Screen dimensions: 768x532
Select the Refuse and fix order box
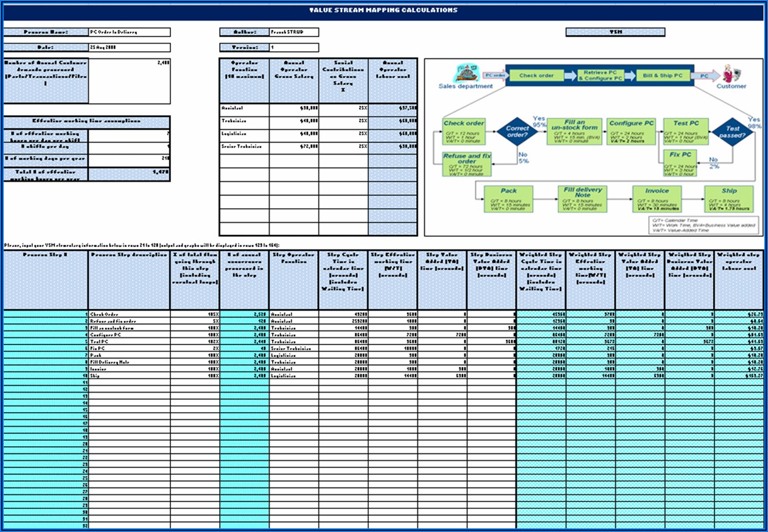[467, 164]
